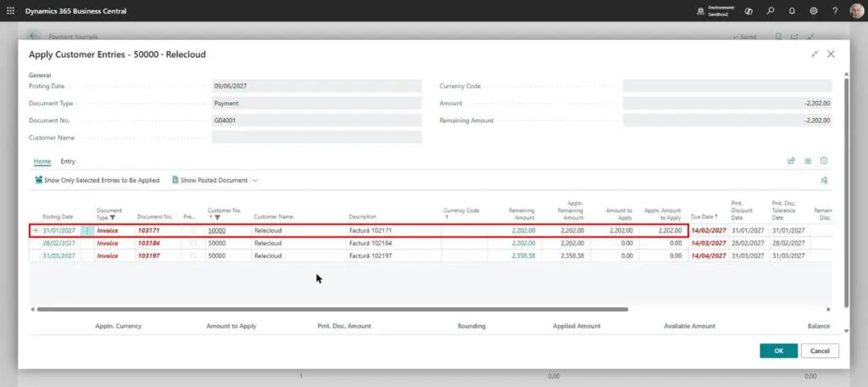
Task: Click the Show Posted Document icon
Action: click(175, 180)
